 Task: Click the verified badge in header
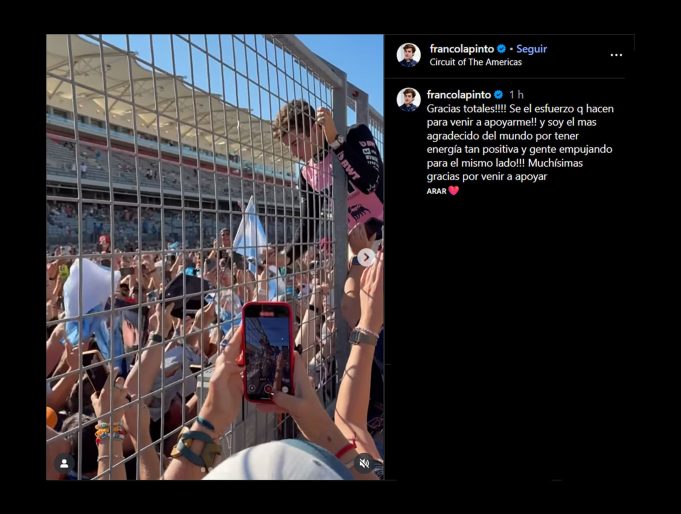[x=501, y=49]
